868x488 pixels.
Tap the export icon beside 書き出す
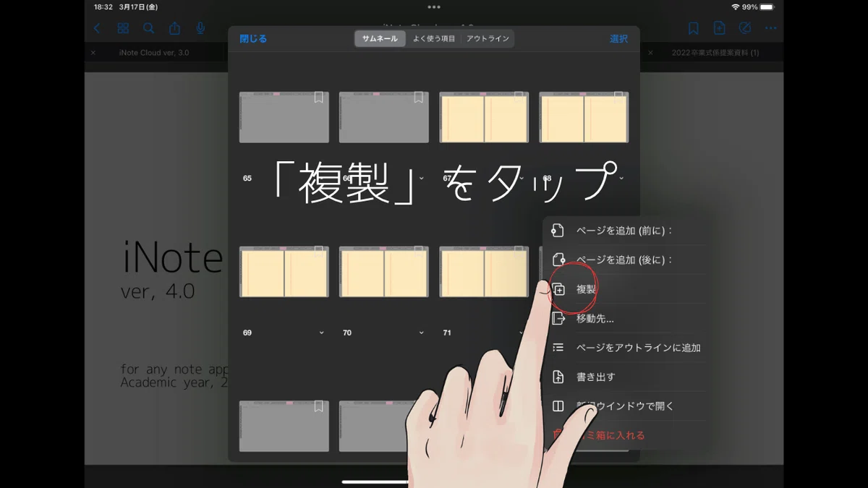point(558,377)
